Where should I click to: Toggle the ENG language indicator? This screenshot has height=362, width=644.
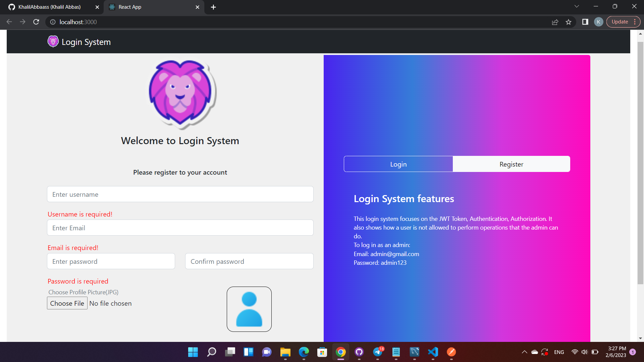(559, 352)
